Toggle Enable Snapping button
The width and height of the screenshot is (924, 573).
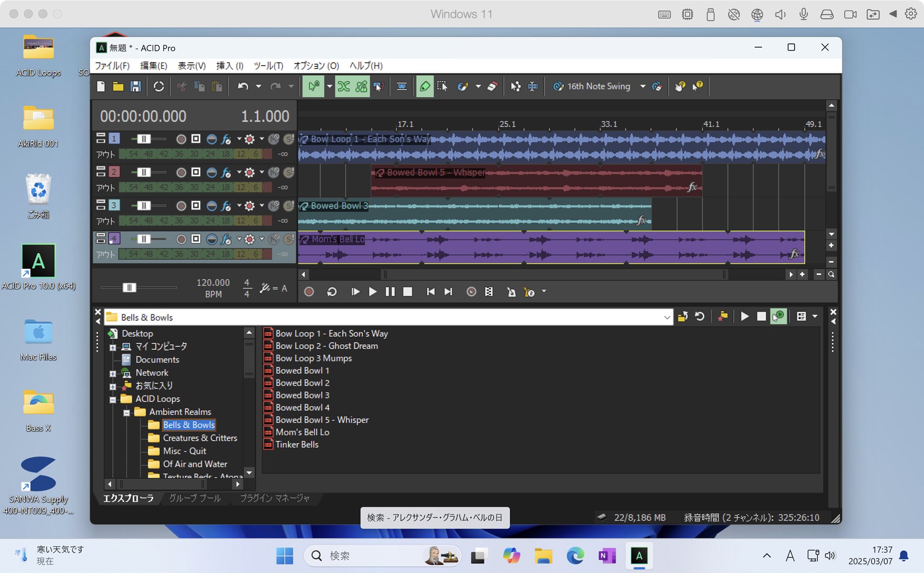click(313, 86)
